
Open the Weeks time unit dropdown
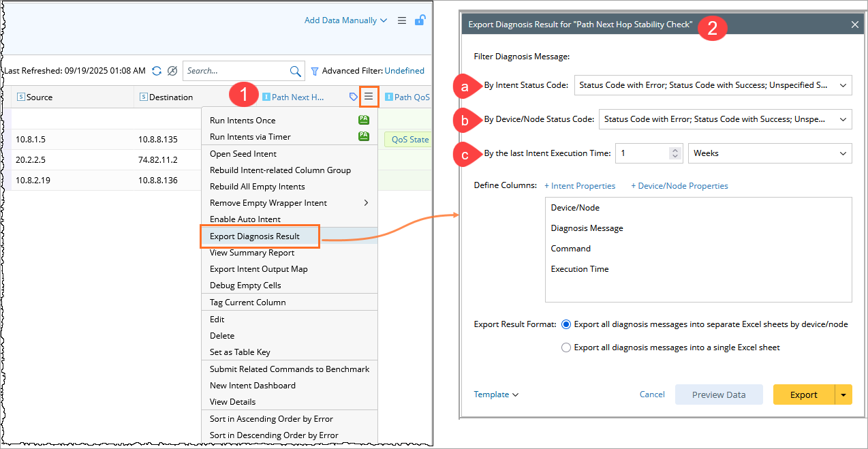(x=770, y=153)
